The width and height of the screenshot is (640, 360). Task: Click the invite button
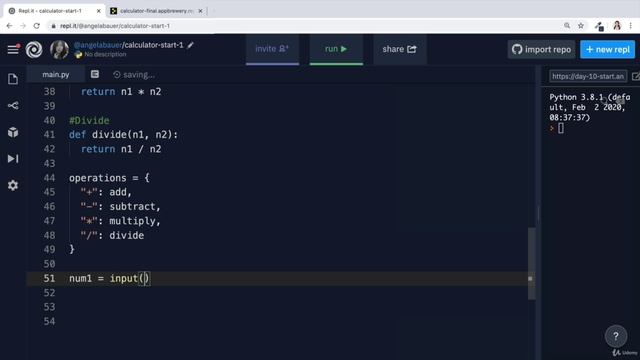point(272,49)
